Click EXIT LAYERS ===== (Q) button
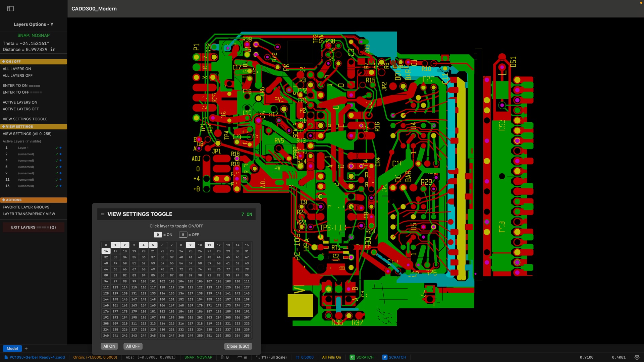Viewport: 644px width, 362px height. coord(34,227)
